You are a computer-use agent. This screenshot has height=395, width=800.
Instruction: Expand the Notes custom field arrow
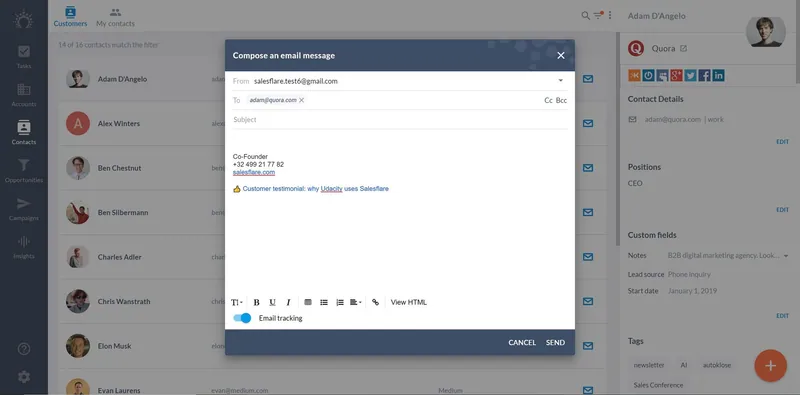[786, 256]
